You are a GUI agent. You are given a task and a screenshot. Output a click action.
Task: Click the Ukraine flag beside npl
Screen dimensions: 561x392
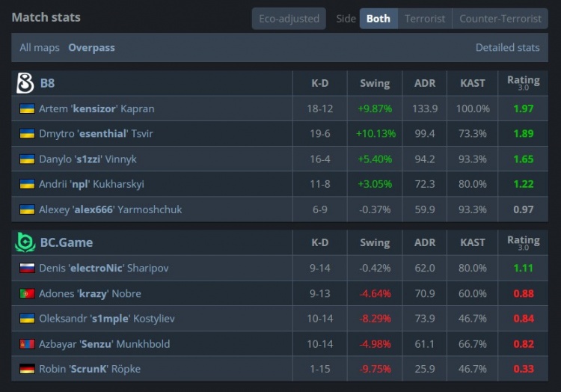point(27,184)
